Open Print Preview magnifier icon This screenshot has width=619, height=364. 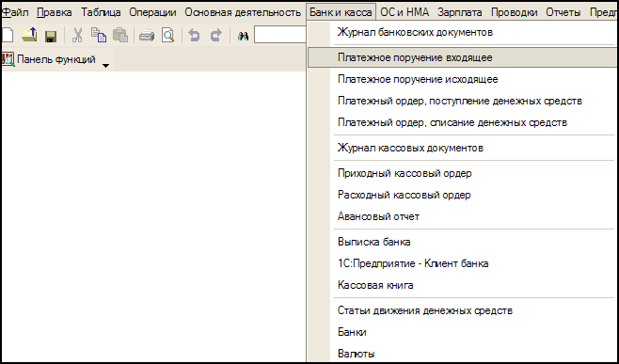click(x=168, y=36)
